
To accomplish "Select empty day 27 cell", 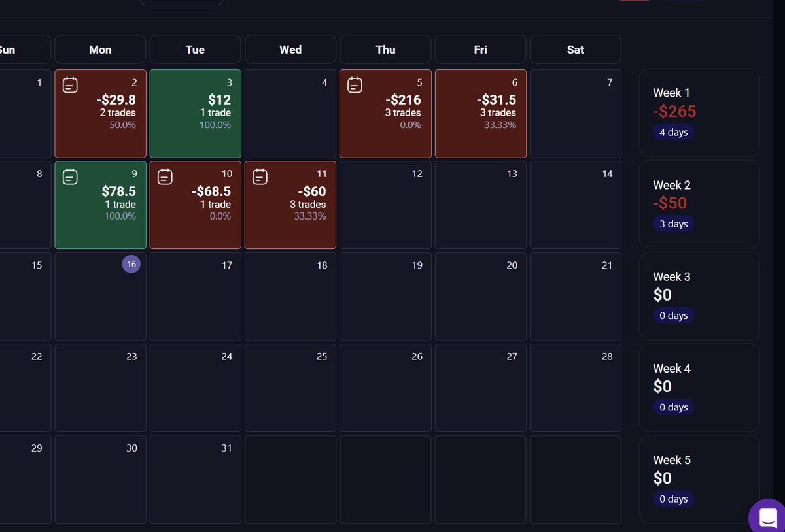I will [x=480, y=388].
